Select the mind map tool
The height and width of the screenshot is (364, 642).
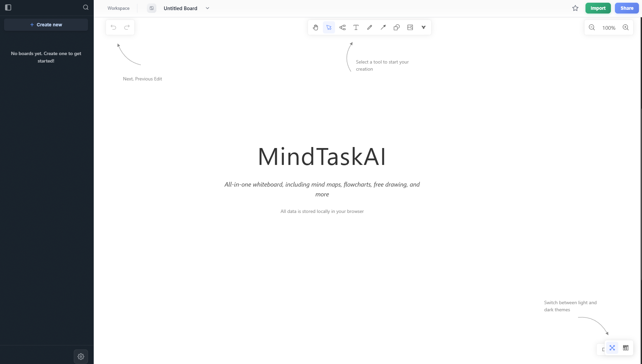342,27
